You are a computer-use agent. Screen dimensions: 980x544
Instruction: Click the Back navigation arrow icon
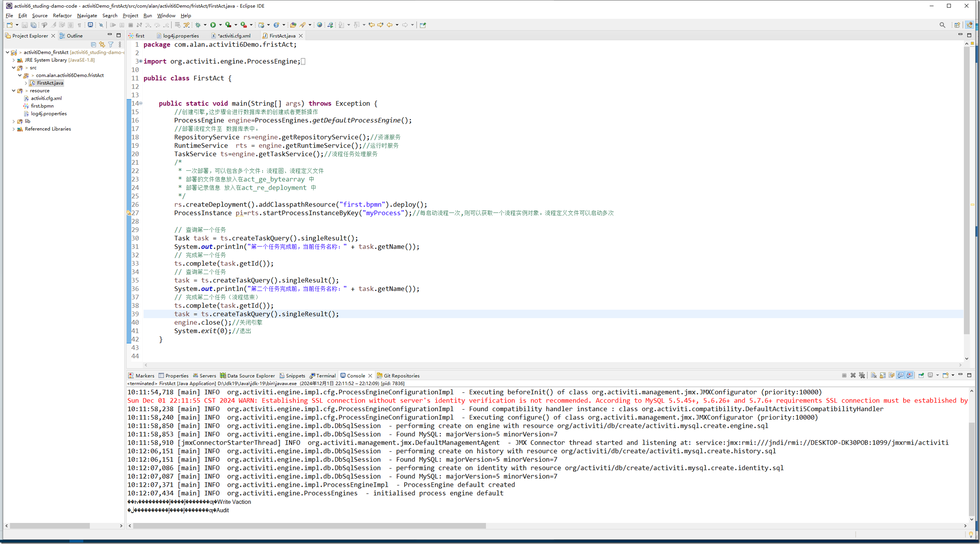coord(390,25)
